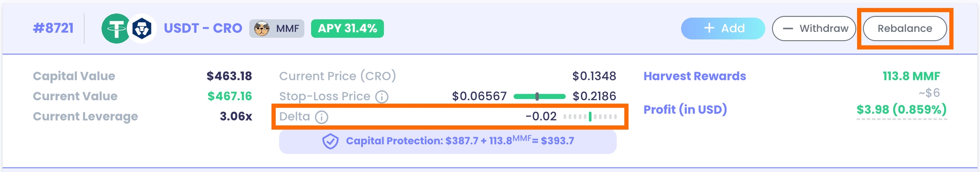The width and height of the screenshot is (980, 172).
Task: Click the USDT Tether coin icon
Action: pos(115,28)
